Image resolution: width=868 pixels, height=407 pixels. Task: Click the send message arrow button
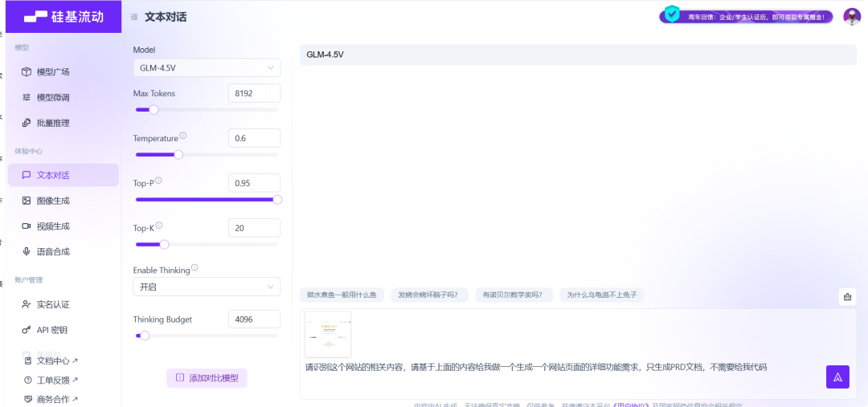(x=837, y=376)
